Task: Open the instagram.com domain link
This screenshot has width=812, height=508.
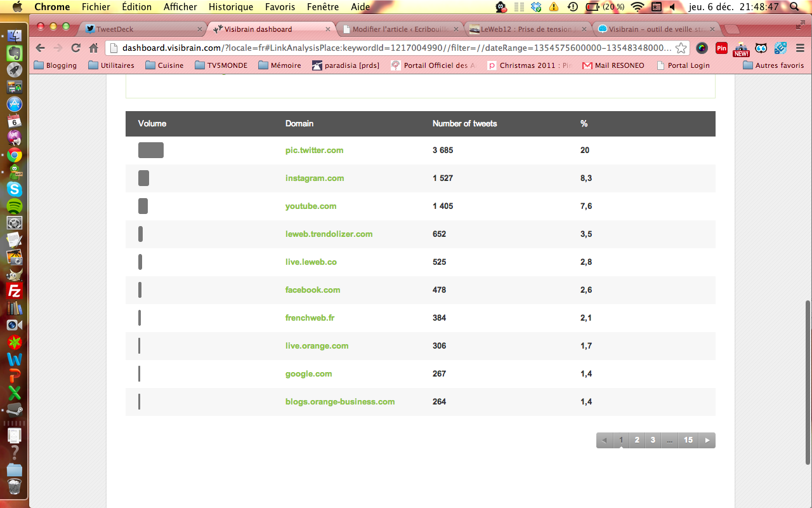Action: tap(315, 178)
